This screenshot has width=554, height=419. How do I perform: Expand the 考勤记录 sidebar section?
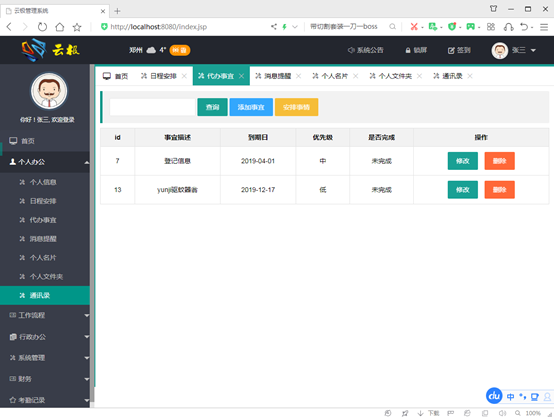click(45, 400)
